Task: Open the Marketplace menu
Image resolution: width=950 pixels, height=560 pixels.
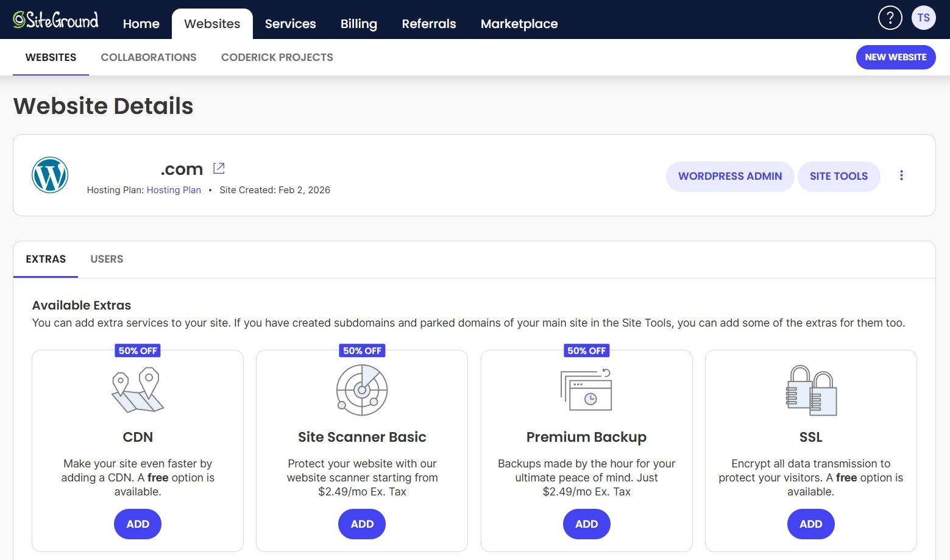Action: 519,24
